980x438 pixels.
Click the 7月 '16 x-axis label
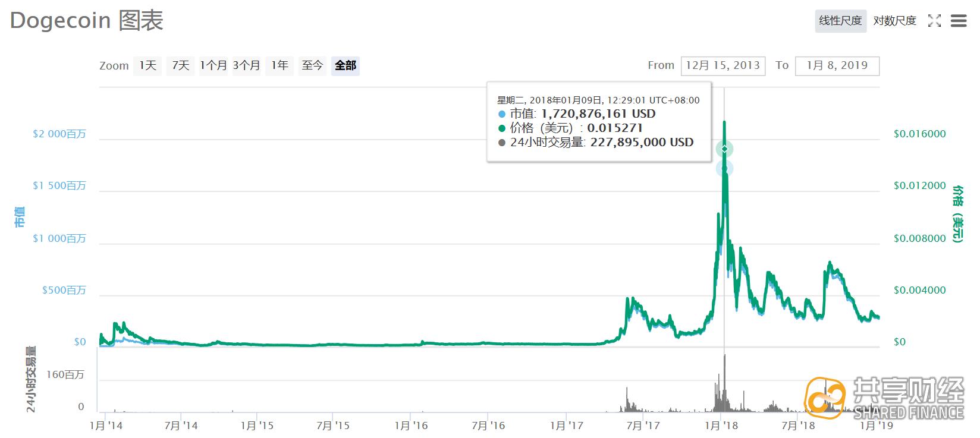click(488, 426)
